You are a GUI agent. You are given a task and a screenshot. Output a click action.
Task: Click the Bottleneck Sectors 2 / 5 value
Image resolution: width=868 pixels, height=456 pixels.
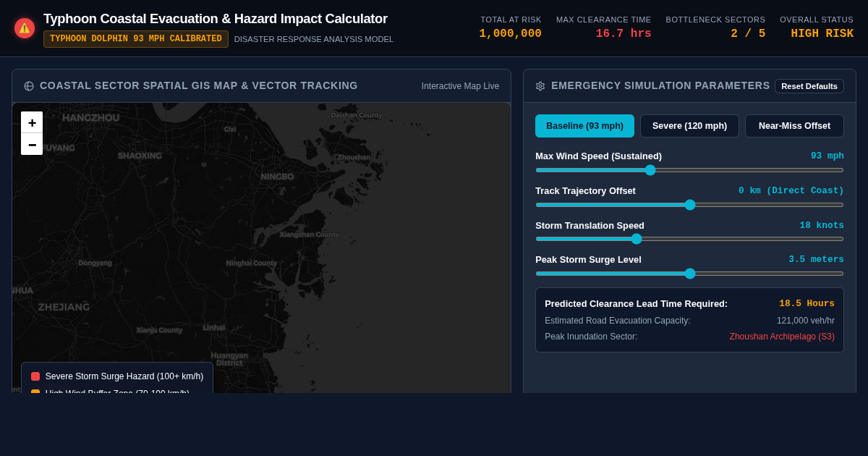point(748,34)
